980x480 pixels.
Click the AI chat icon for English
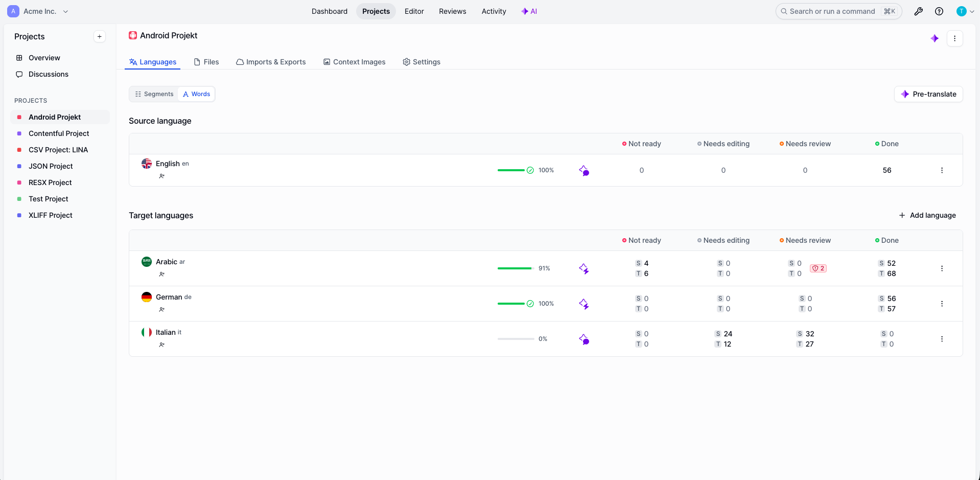(584, 170)
